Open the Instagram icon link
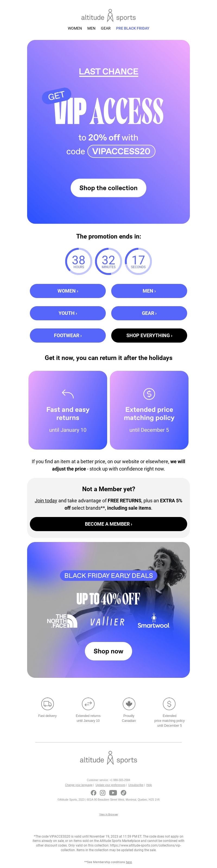Viewport: 217px width, 868px height. click(103, 792)
